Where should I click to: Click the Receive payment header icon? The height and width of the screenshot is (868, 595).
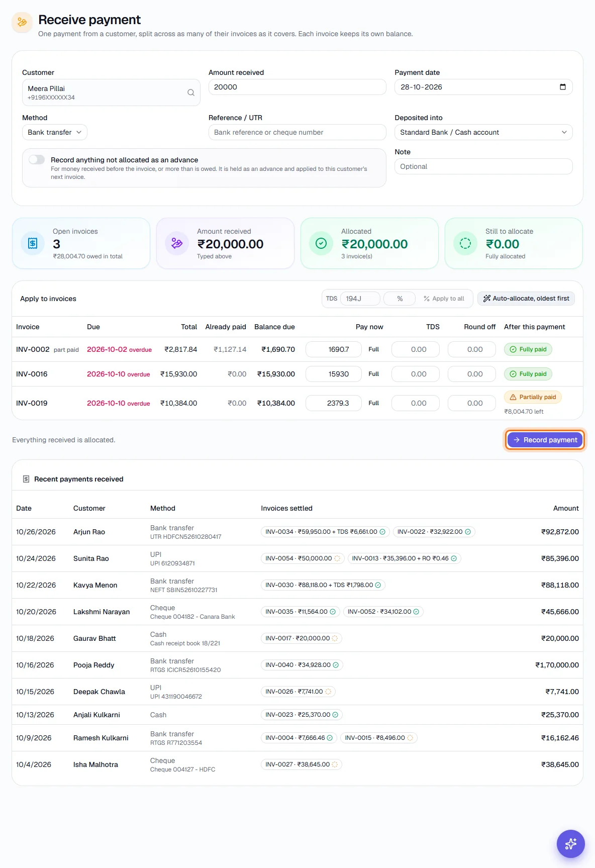[22, 22]
